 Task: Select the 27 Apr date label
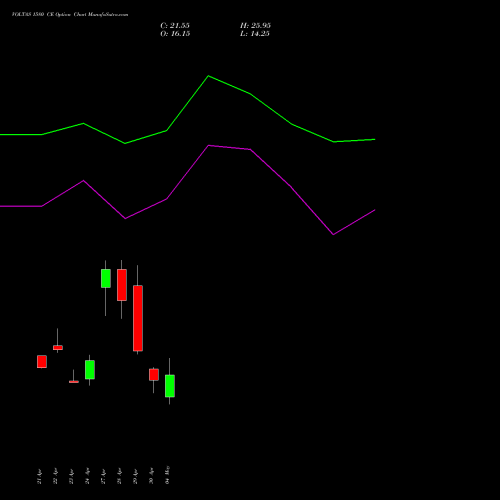point(103,476)
